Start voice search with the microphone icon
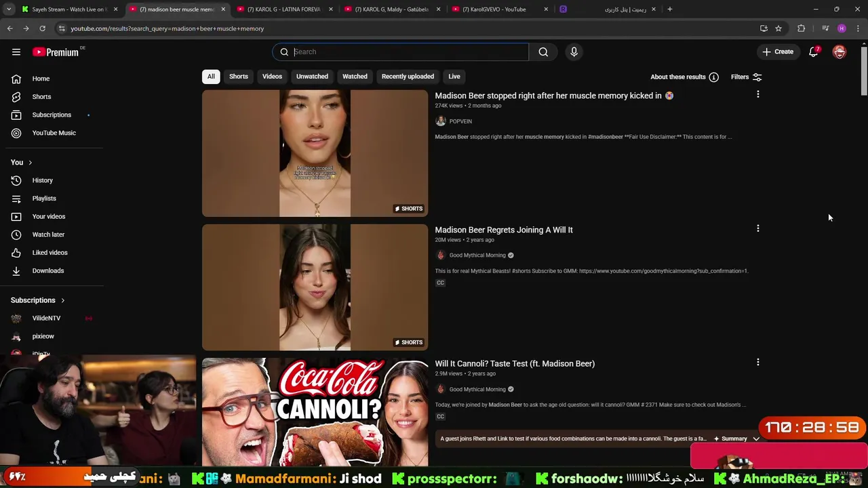 (x=574, y=52)
